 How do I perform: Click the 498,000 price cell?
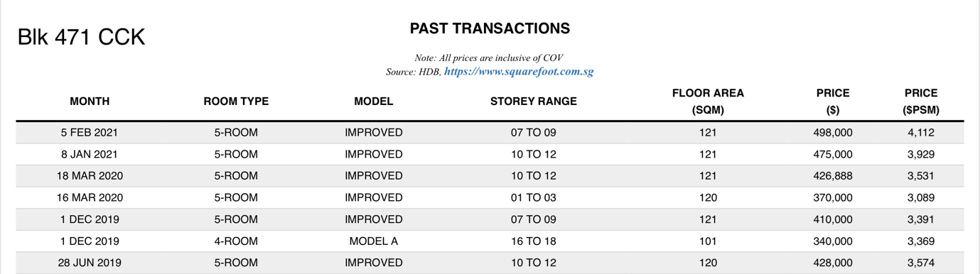[833, 133]
